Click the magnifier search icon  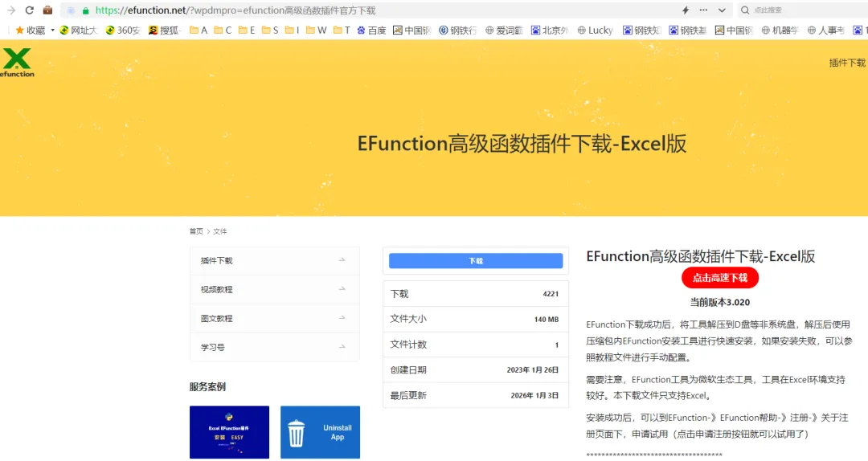click(745, 10)
